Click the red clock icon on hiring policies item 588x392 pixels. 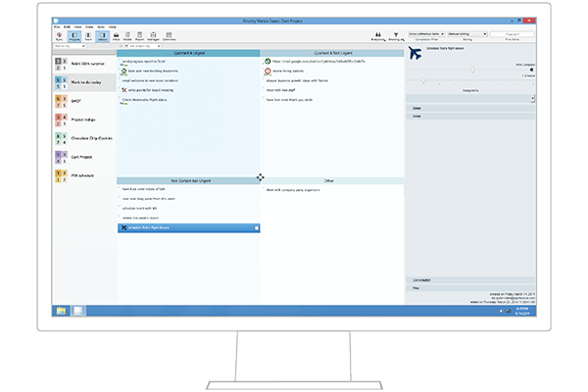(268, 71)
